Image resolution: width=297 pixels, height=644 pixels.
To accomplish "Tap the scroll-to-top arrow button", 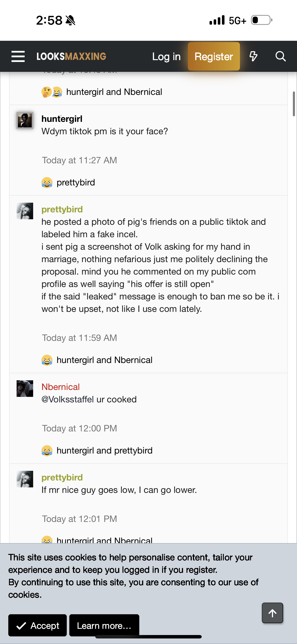I will [x=272, y=613].
